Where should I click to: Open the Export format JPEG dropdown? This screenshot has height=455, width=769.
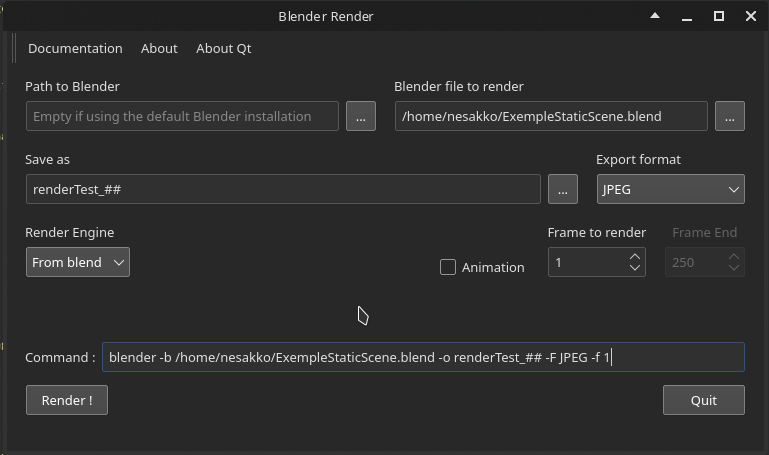670,189
